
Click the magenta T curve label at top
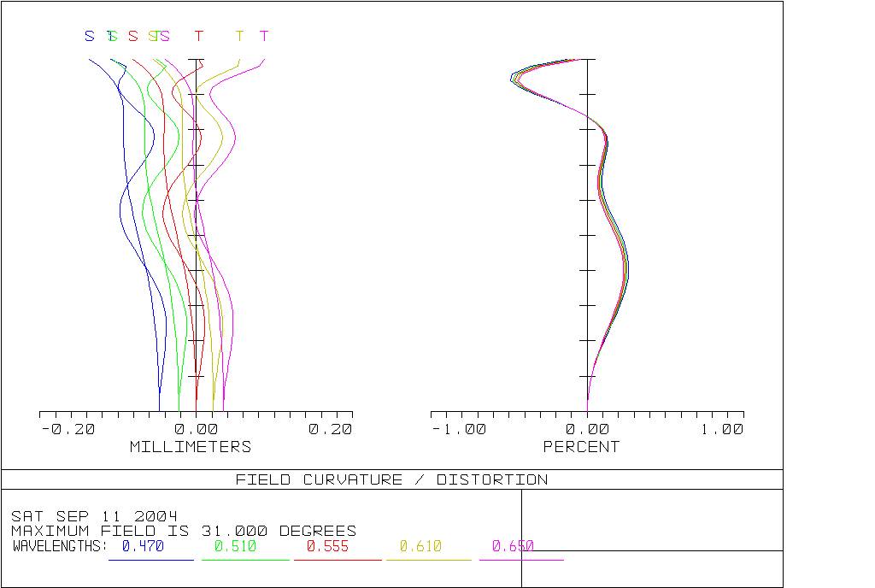264,36
